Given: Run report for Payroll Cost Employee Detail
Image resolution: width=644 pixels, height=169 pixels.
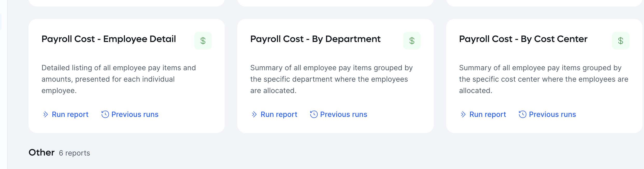Looking at the screenshot, I should [66, 114].
